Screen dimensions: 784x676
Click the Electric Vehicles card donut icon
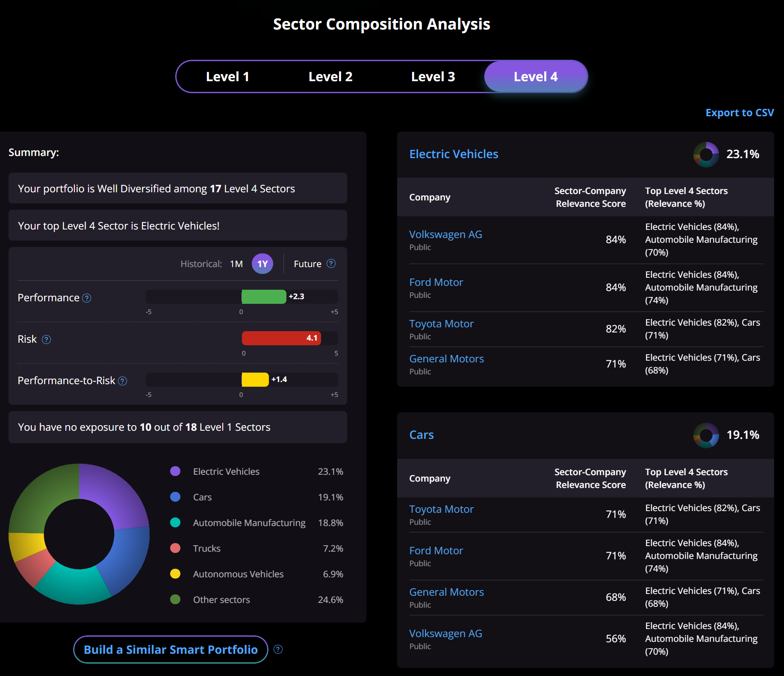coord(706,155)
